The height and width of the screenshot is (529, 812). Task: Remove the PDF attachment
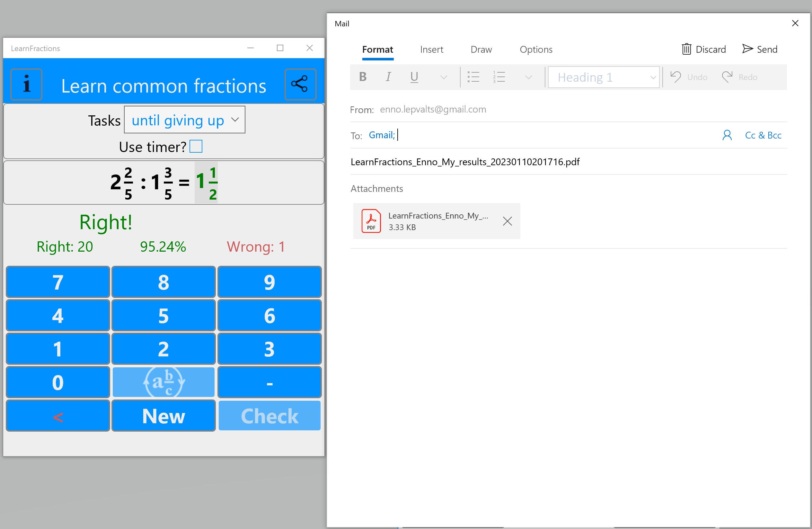507,221
